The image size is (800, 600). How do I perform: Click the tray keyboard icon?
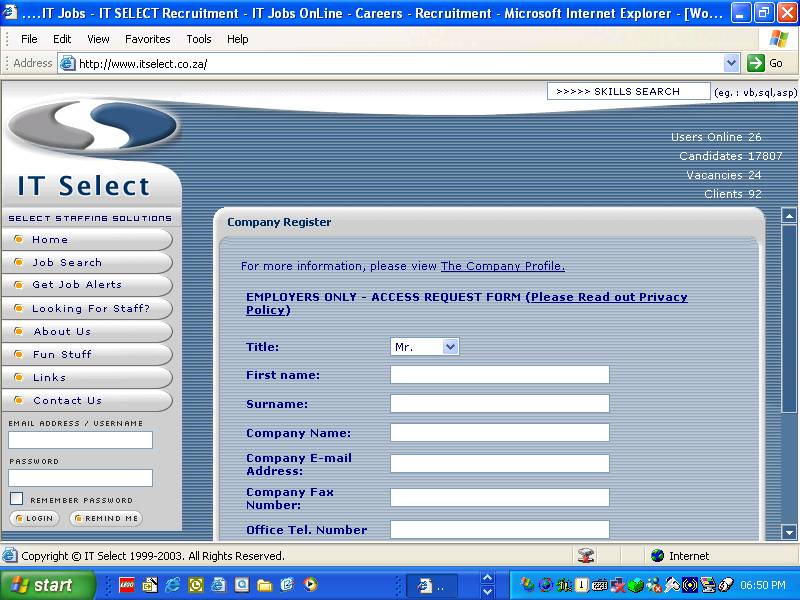point(599,585)
